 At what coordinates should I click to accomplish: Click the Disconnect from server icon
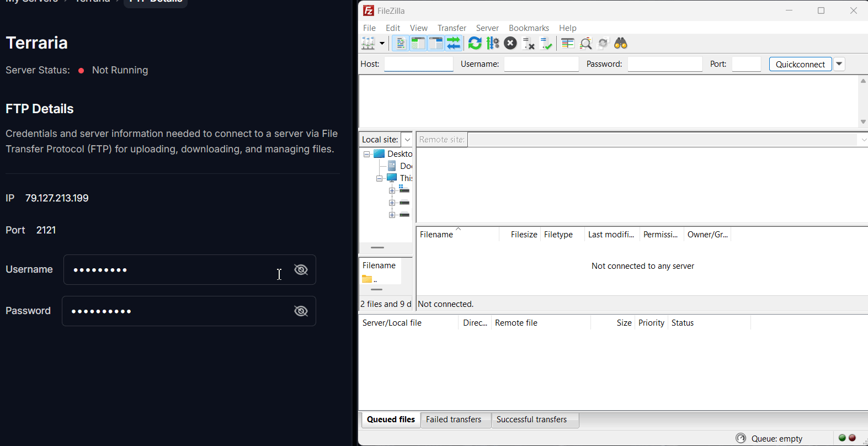[528, 43]
